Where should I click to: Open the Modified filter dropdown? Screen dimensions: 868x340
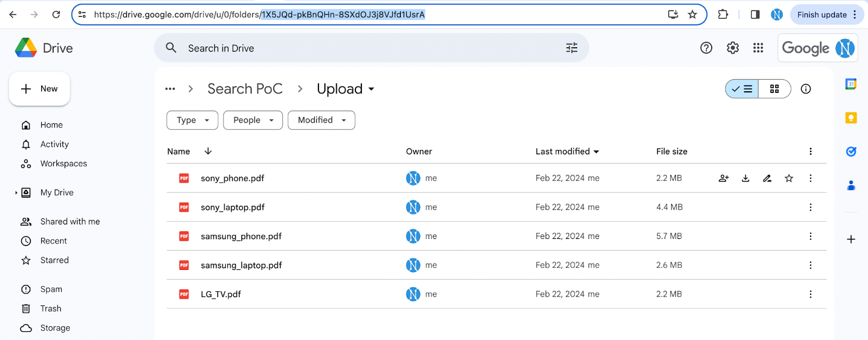click(321, 120)
